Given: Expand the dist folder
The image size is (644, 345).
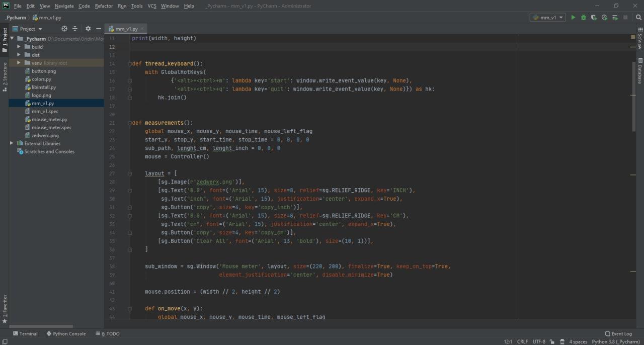Looking at the screenshot, I should pos(19,55).
